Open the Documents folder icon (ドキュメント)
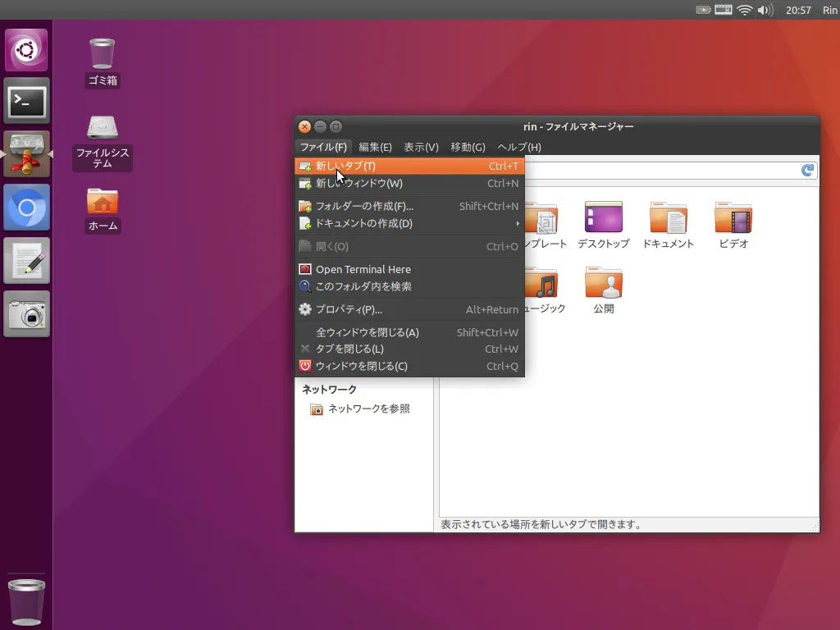The height and width of the screenshot is (630, 840). (x=668, y=219)
